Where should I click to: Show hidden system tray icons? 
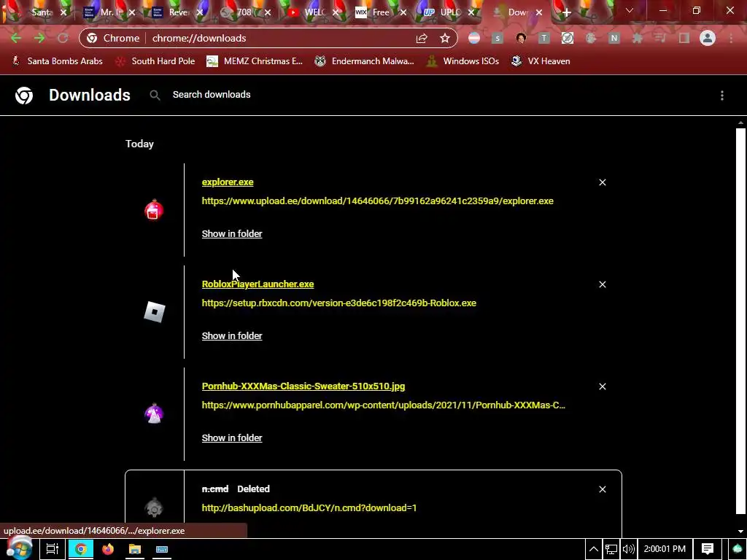pyautogui.click(x=594, y=549)
